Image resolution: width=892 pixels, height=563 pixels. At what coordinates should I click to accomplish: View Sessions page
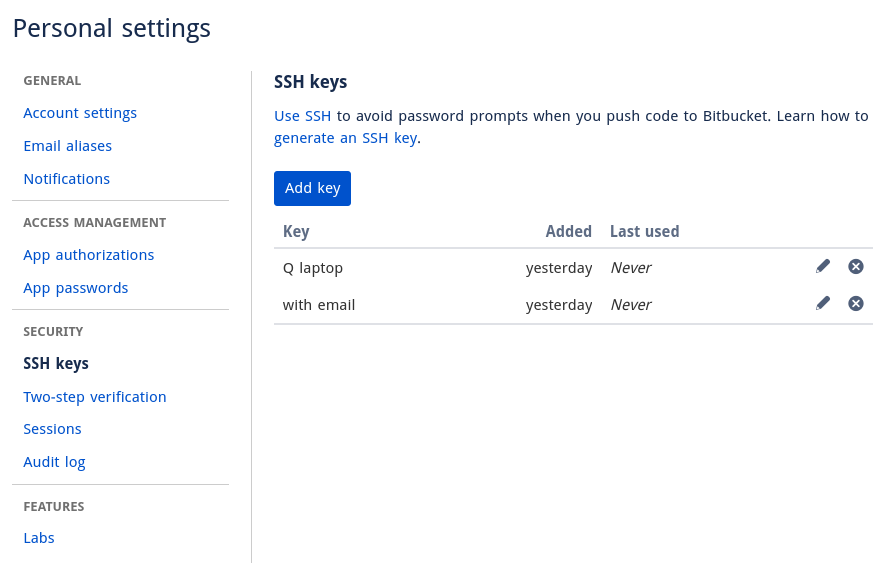(52, 429)
